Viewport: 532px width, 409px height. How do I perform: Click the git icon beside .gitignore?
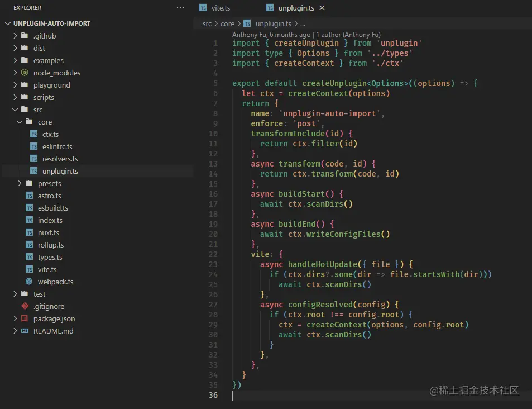click(25, 306)
